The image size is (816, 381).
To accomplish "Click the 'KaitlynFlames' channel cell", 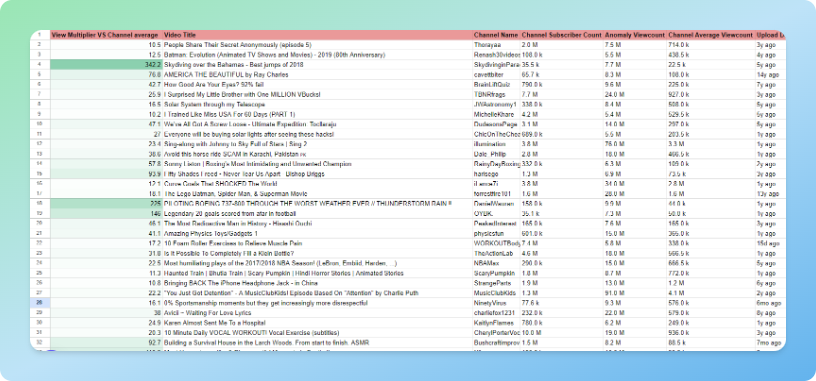I will [x=496, y=323].
